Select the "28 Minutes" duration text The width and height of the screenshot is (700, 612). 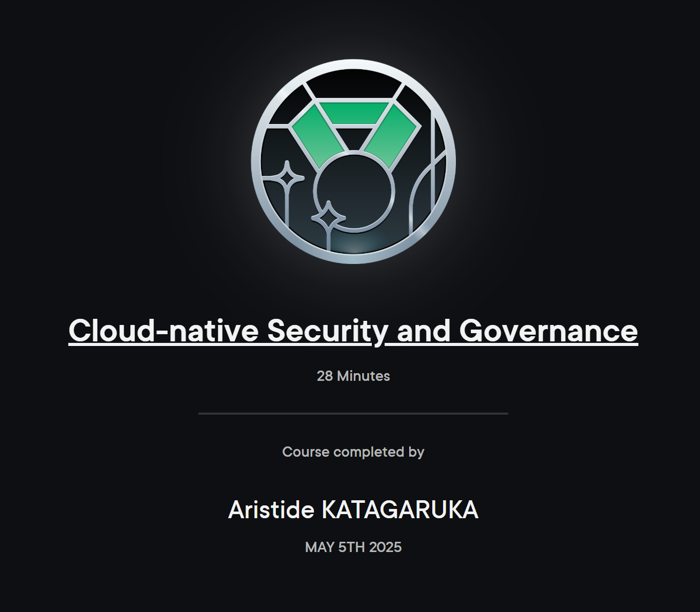point(353,376)
